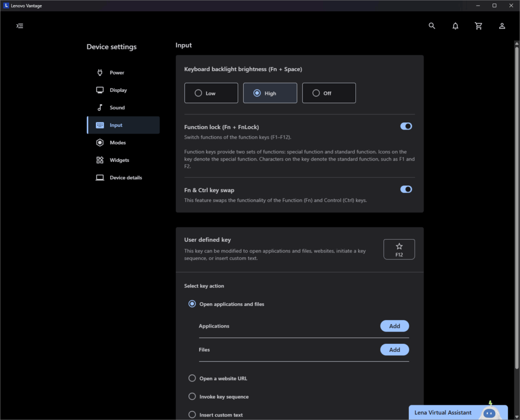Click the Modes hexagon icon

click(100, 143)
